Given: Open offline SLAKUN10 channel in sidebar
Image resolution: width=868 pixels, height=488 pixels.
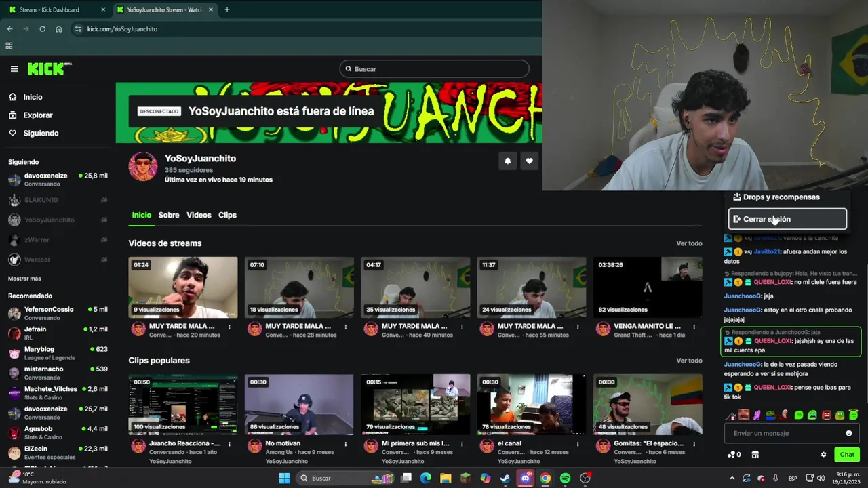Looking at the screenshot, I should [57, 200].
